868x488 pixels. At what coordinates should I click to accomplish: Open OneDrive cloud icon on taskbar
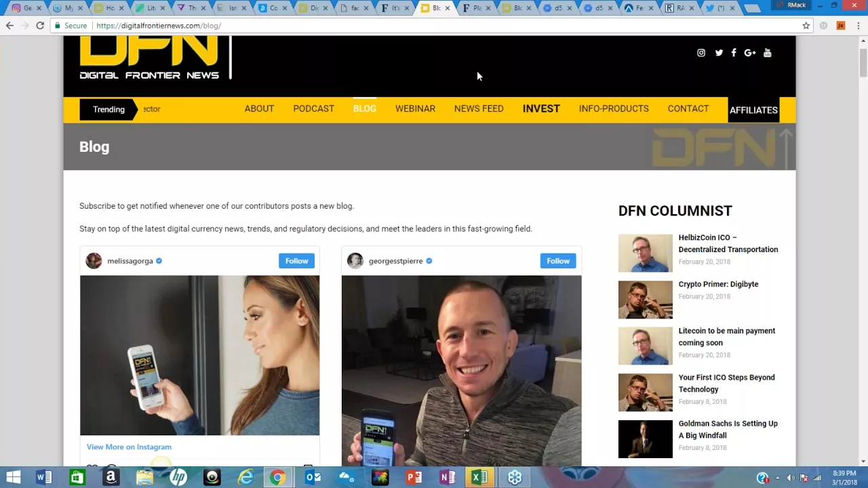pyautogui.click(x=347, y=477)
